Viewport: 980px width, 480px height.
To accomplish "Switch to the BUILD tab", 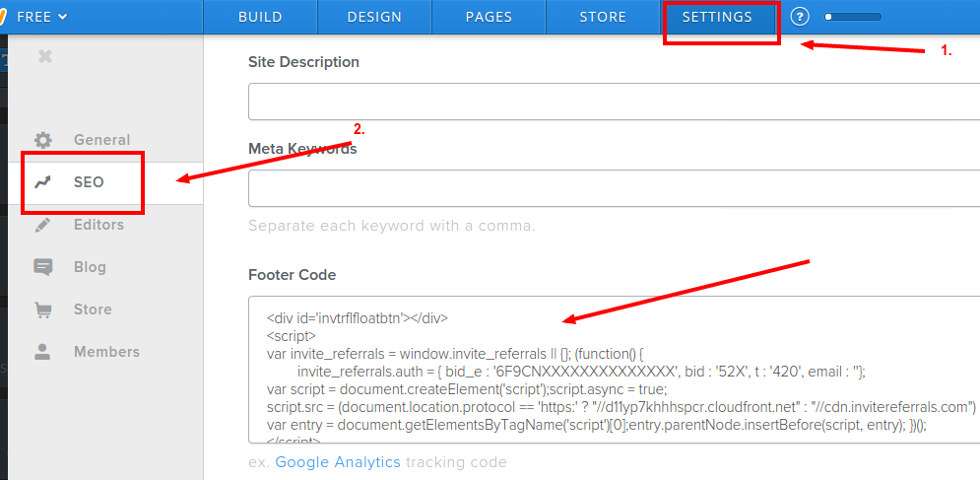I will pos(260,17).
